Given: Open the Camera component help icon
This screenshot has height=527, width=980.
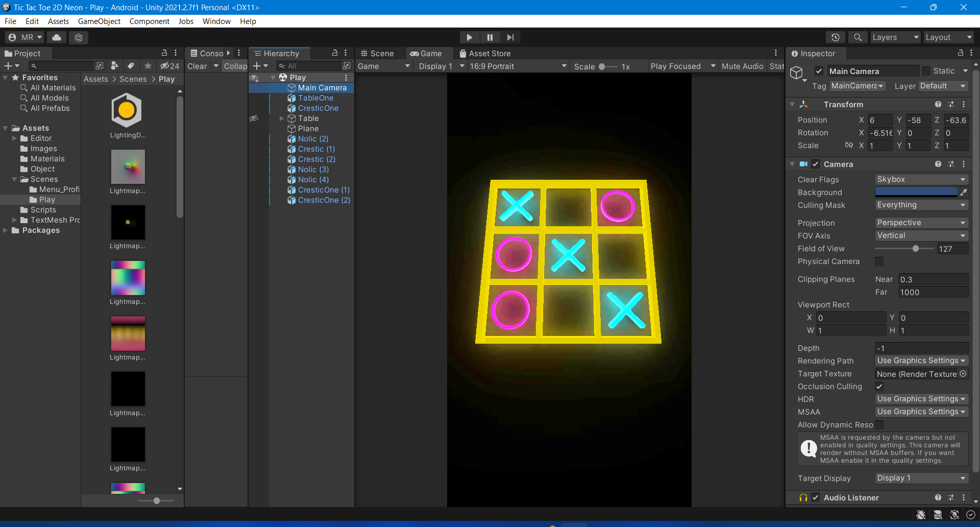Looking at the screenshot, I should 938,164.
